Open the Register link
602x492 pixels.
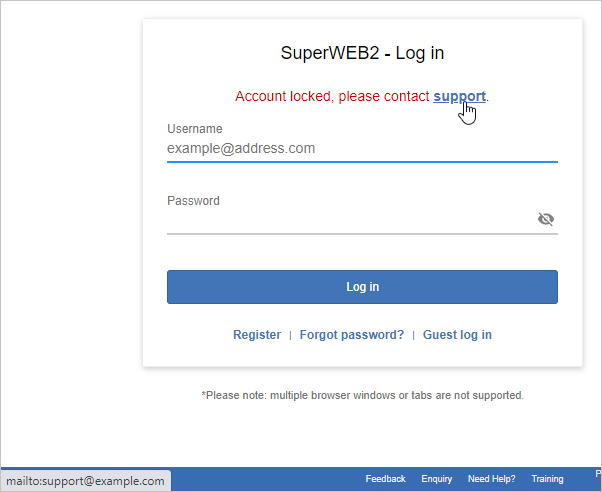[257, 335]
